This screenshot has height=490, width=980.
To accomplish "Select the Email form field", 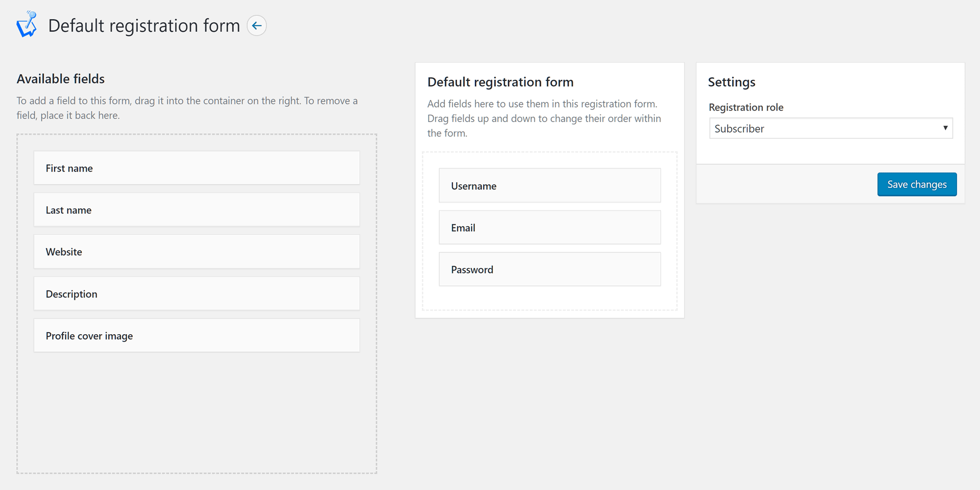I will 550,227.
